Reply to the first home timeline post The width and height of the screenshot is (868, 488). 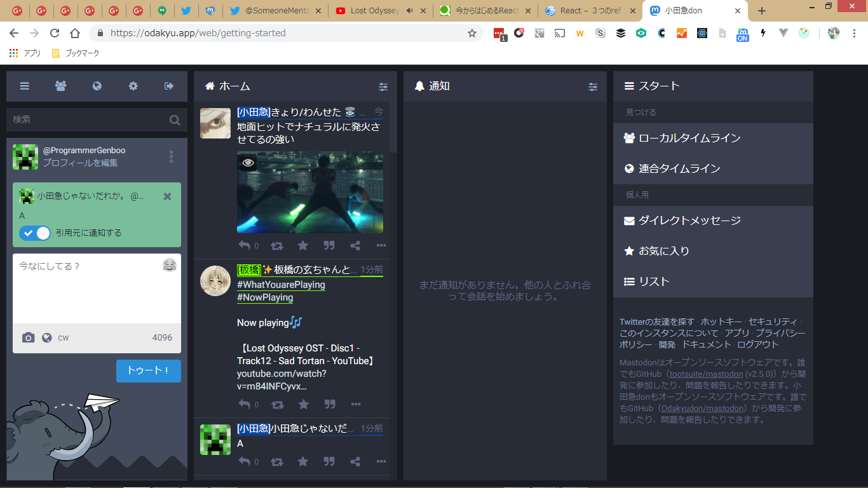(x=245, y=246)
